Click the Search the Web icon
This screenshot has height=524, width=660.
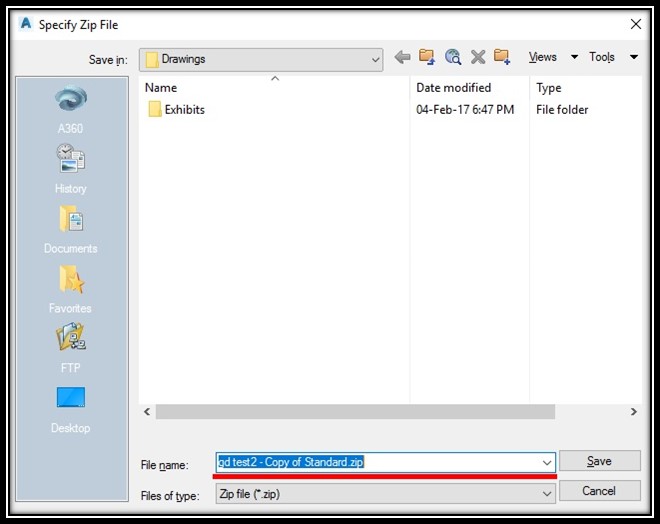pos(453,56)
